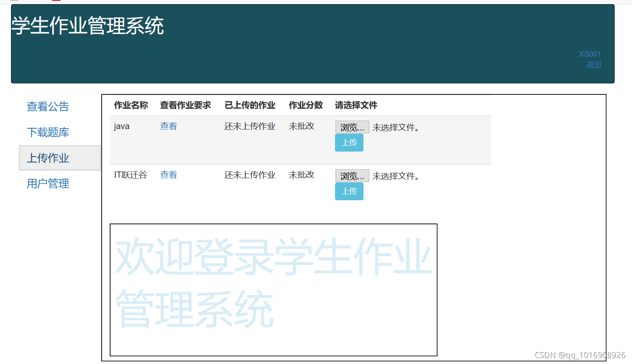Click 浏览 in the IT跃迁谷 row
The width and height of the screenshot is (632, 364).
coord(352,175)
